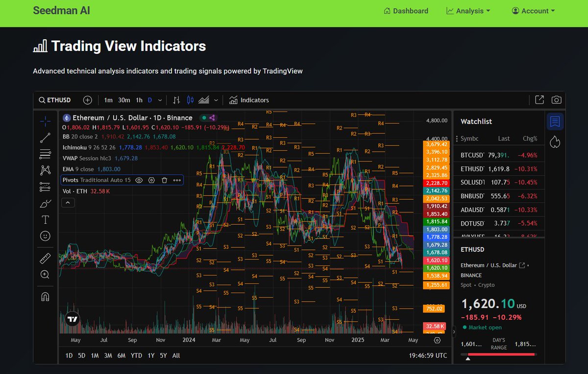Select the crosshair cursor tool
The width and height of the screenshot is (588, 374).
tap(45, 121)
